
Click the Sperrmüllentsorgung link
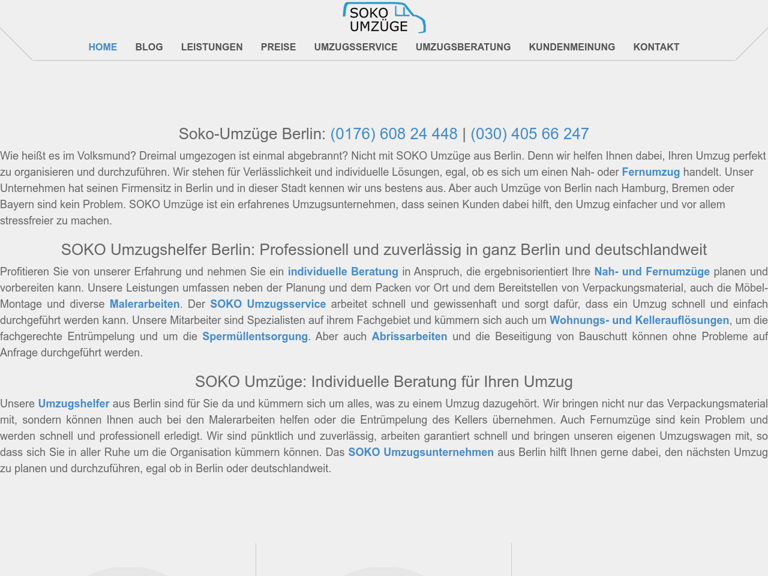255,337
